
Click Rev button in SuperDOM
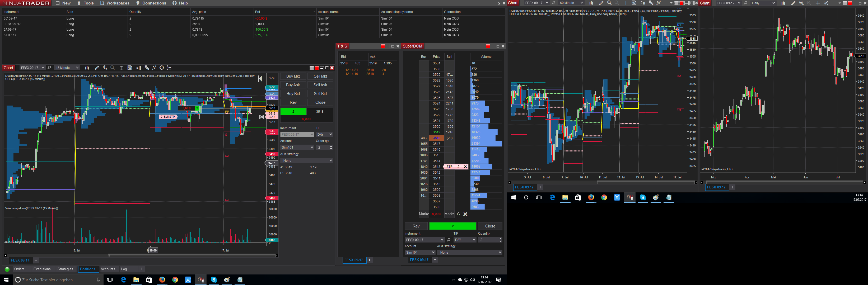point(416,226)
